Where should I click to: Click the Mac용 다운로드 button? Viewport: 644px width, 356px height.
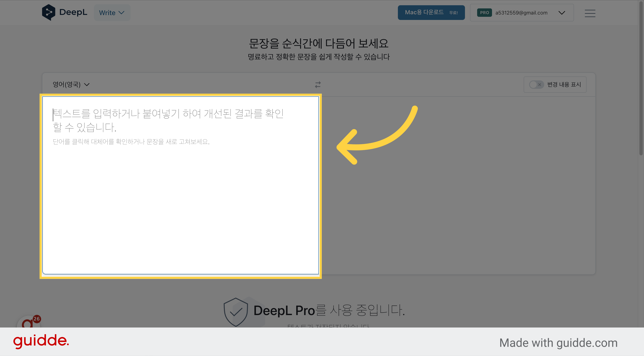pyautogui.click(x=431, y=13)
